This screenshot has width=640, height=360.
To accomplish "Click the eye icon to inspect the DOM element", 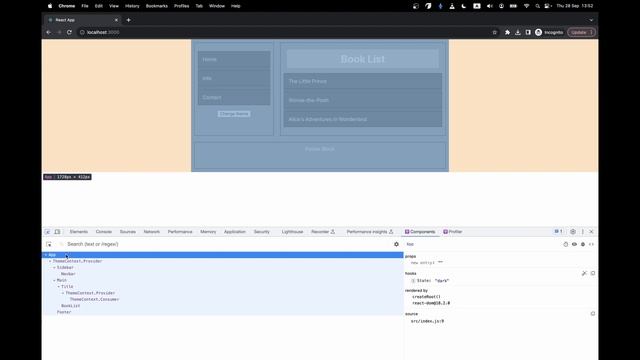I will [x=574, y=244].
